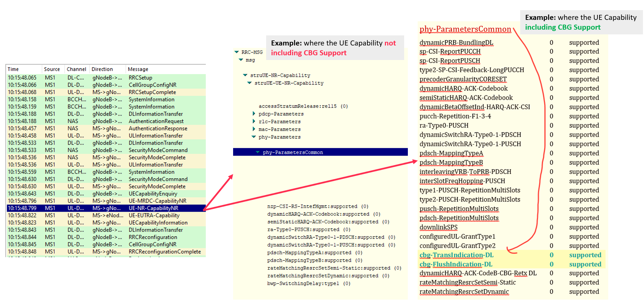Select the RRCReconfiguration message row
644x306 pixels.
pos(106,237)
